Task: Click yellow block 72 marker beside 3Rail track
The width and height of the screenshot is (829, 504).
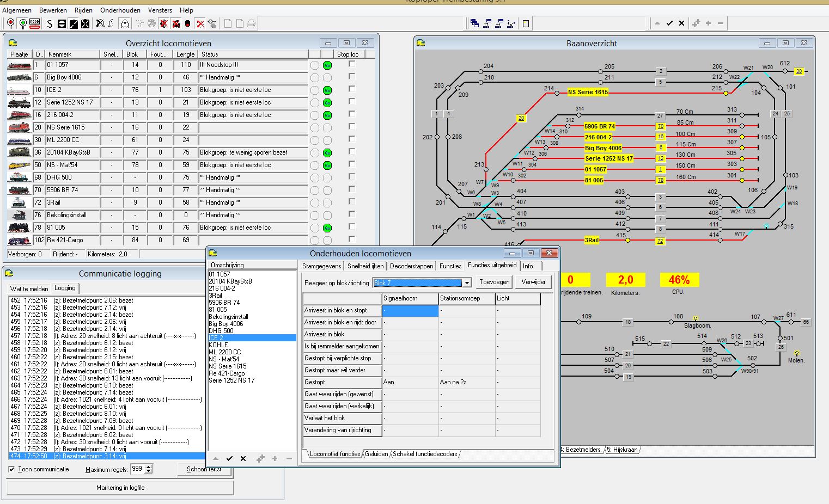Action: coord(660,241)
